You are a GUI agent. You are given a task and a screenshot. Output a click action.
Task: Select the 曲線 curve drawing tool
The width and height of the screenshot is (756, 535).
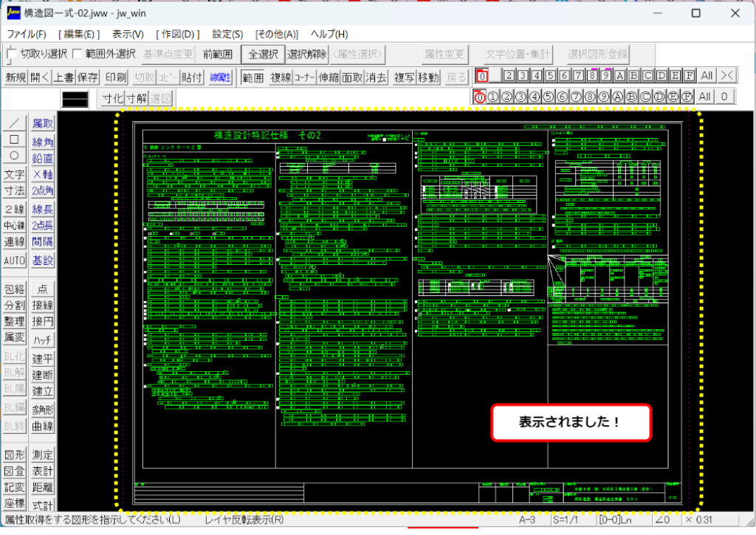pyautogui.click(x=43, y=427)
